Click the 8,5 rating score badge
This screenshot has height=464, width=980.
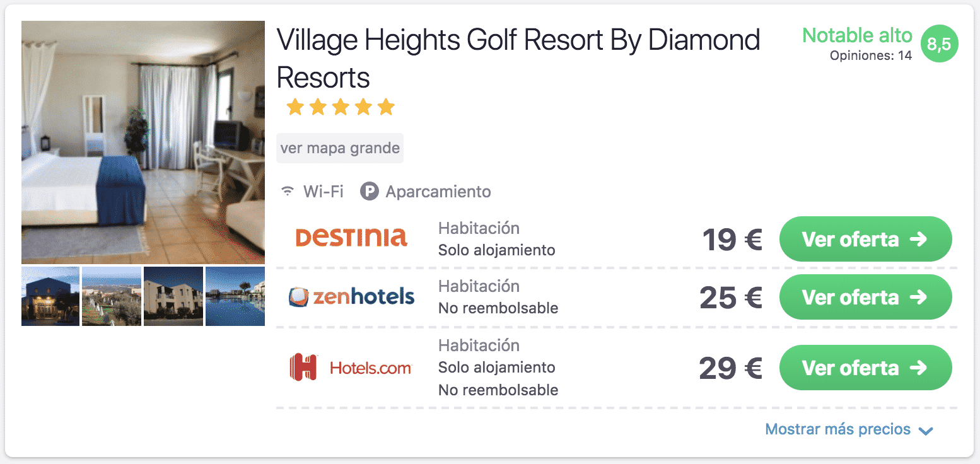coord(939,44)
